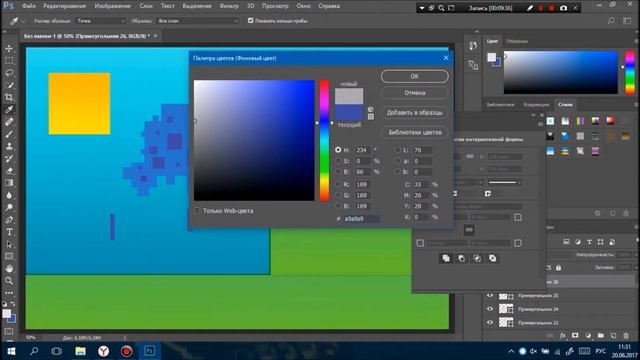
Task: Open the layer fill dropdown arrow
Action: 636,268
